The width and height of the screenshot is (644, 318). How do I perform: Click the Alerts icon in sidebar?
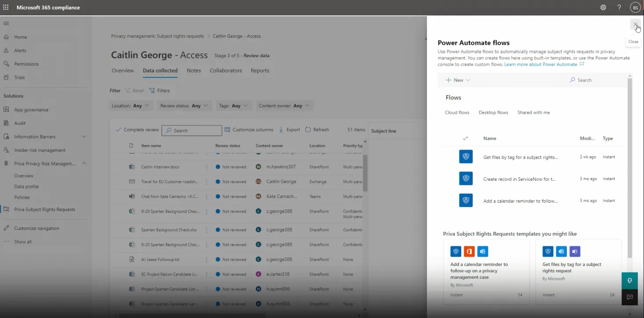pos(6,51)
